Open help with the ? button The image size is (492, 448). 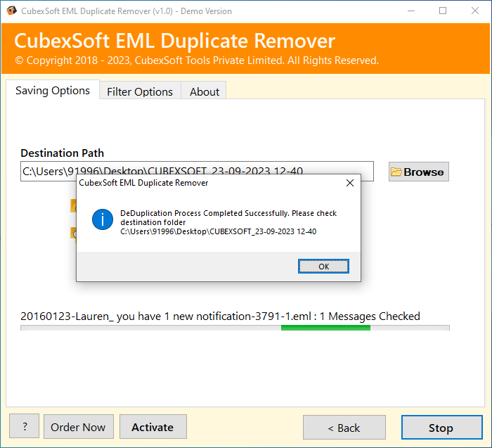(x=24, y=426)
